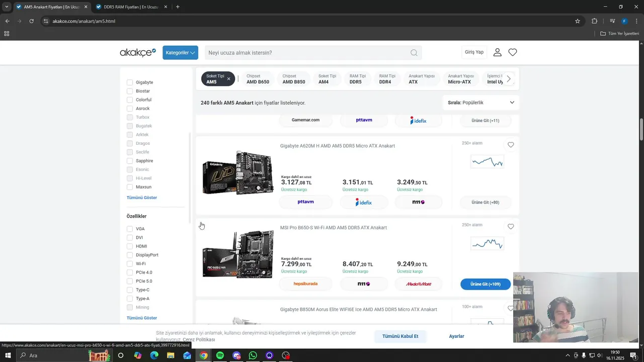Click Ürüne Git (+80) button

486,202
